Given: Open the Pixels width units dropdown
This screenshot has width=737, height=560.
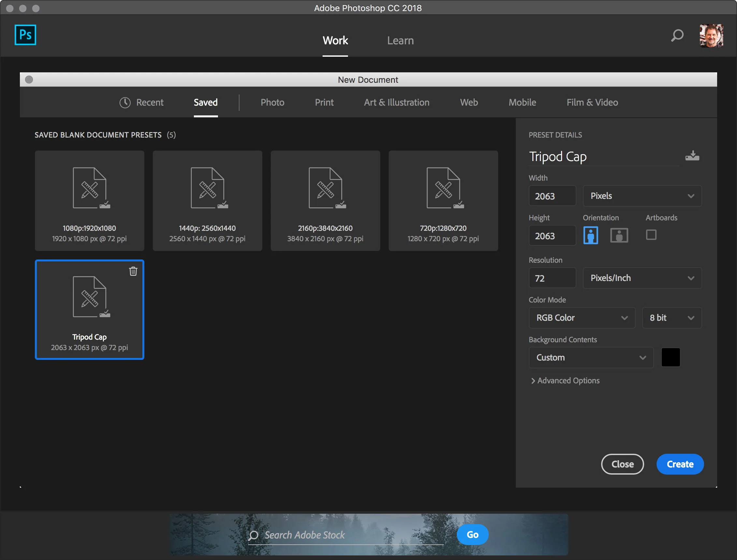Looking at the screenshot, I should pos(642,196).
